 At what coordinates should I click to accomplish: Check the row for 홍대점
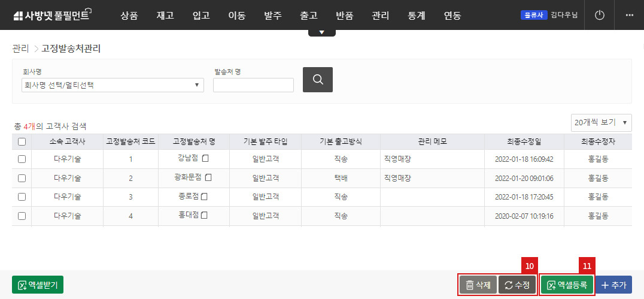22,216
